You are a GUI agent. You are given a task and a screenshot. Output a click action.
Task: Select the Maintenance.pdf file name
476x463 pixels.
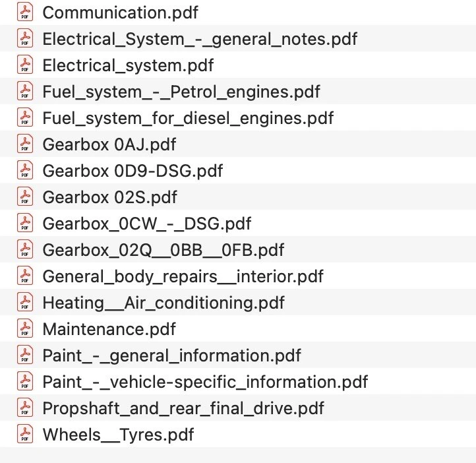pyautogui.click(x=109, y=329)
